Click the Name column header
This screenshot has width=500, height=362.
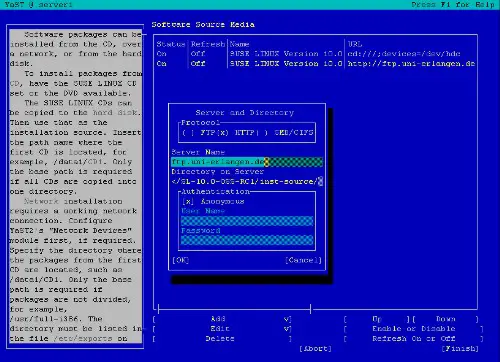pyautogui.click(x=239, y=44)
